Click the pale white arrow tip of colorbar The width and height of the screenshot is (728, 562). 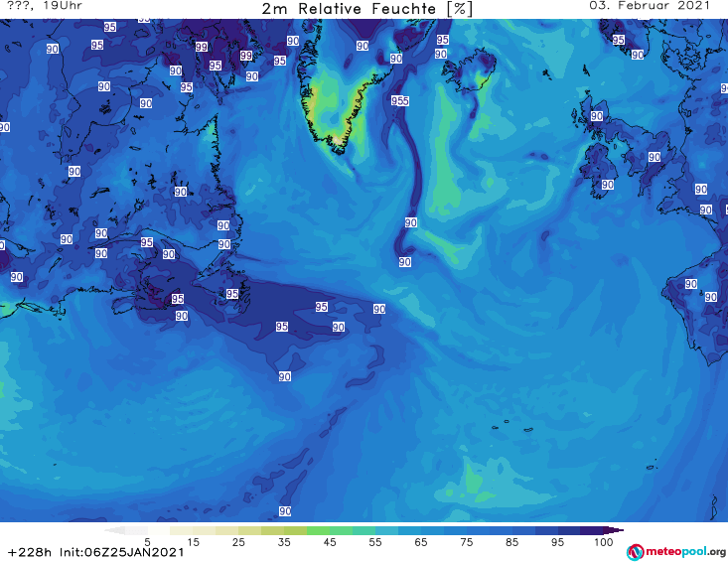click(114, 530)
